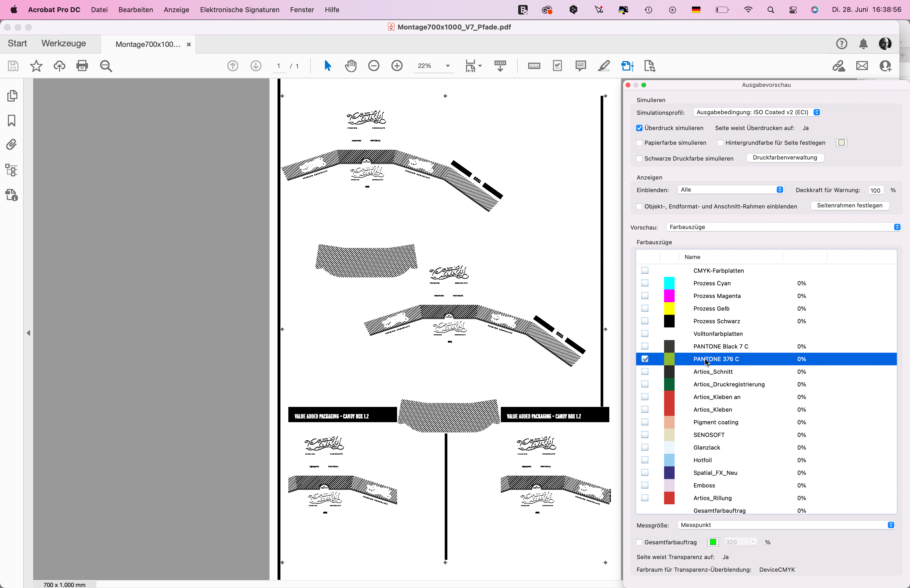Select the highlighter pen tool
Screen dimensions: 910x588
pos(604,66)
